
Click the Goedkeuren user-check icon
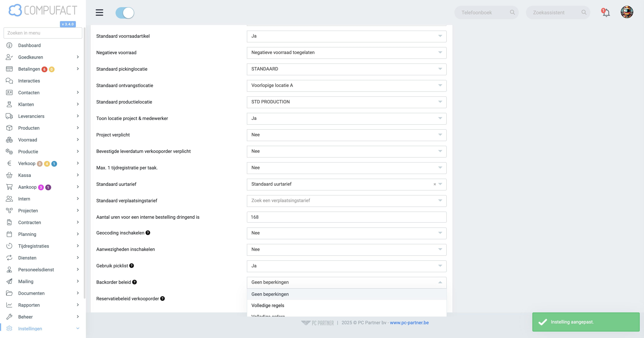click(9, 57)
